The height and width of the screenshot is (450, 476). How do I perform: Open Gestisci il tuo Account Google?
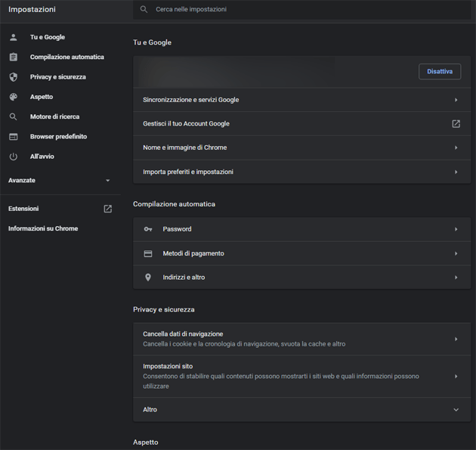click(x=456, y=124)
